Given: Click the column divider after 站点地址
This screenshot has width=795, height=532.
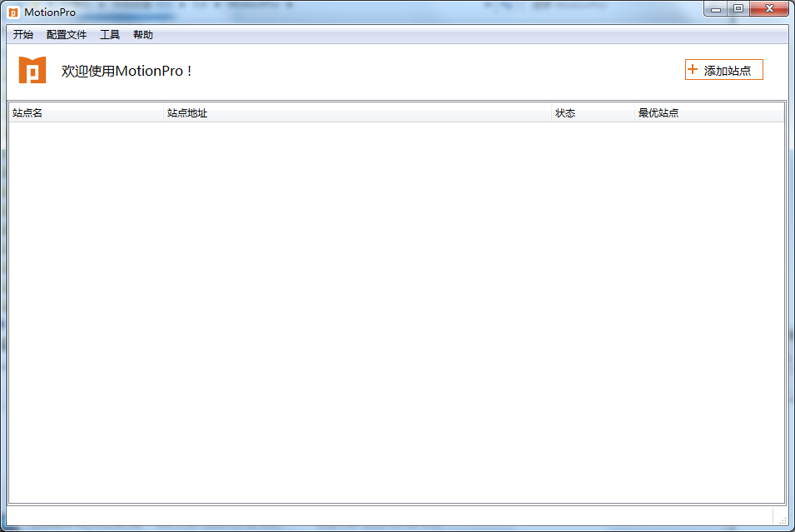Looking at the screenshot, I should click(x=549, y=112).
